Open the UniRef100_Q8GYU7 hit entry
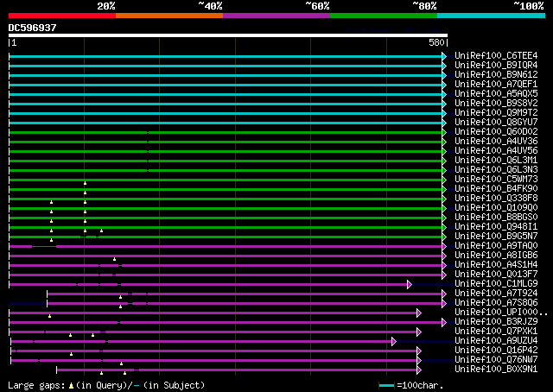Viewport: 553px width, 392px height. pyautogui.click(x=495, y=123)
